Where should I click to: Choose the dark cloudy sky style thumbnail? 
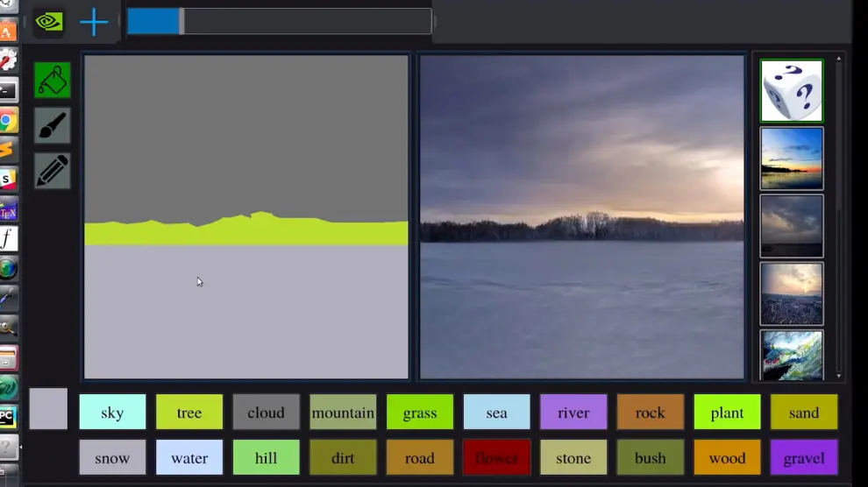792,226
